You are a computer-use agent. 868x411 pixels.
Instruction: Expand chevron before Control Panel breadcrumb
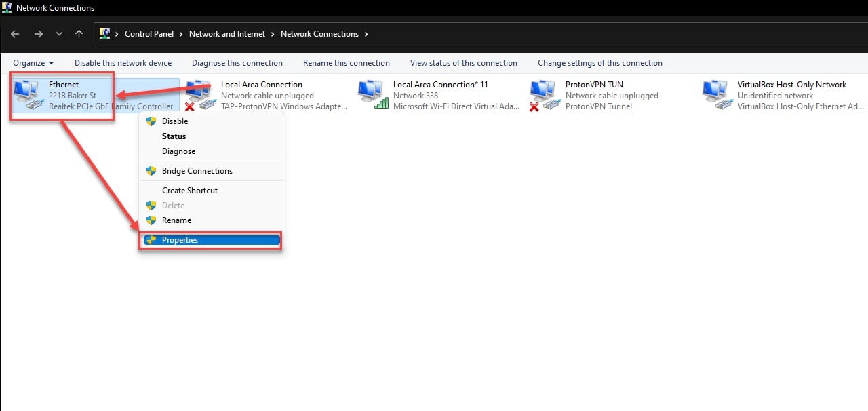coord(117,34)
